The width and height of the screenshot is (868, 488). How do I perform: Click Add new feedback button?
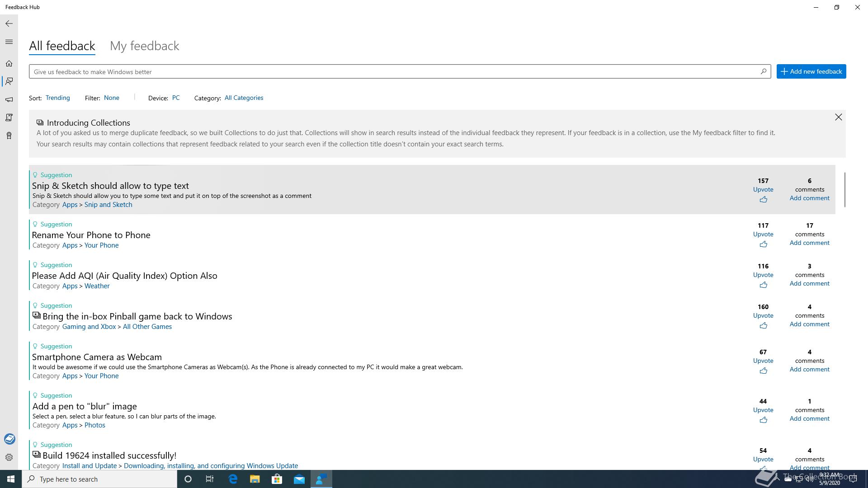coord(811,71)
